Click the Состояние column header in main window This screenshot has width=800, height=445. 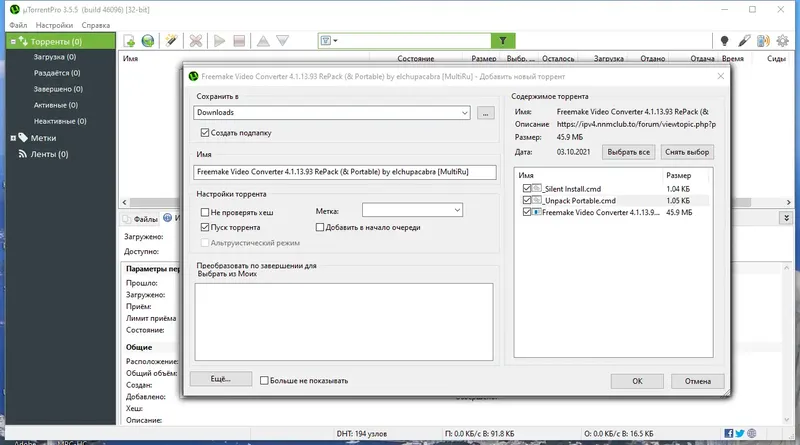(416, 59)
